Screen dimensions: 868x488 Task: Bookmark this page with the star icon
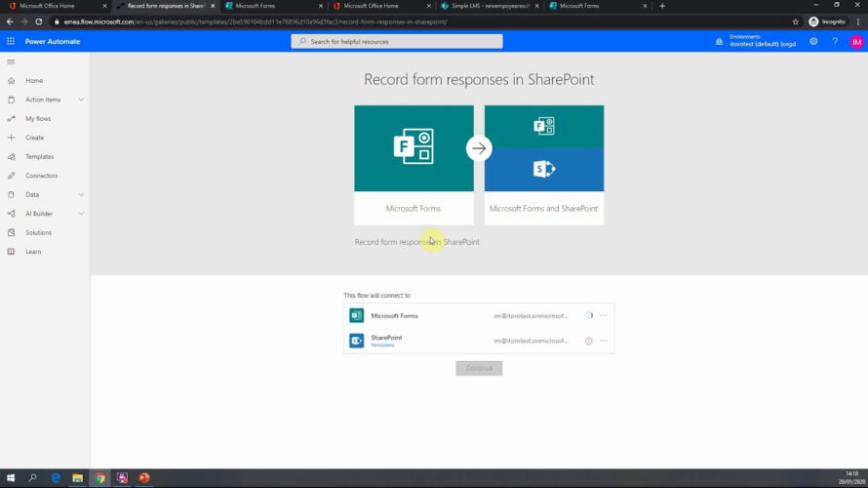pos(796,21)
